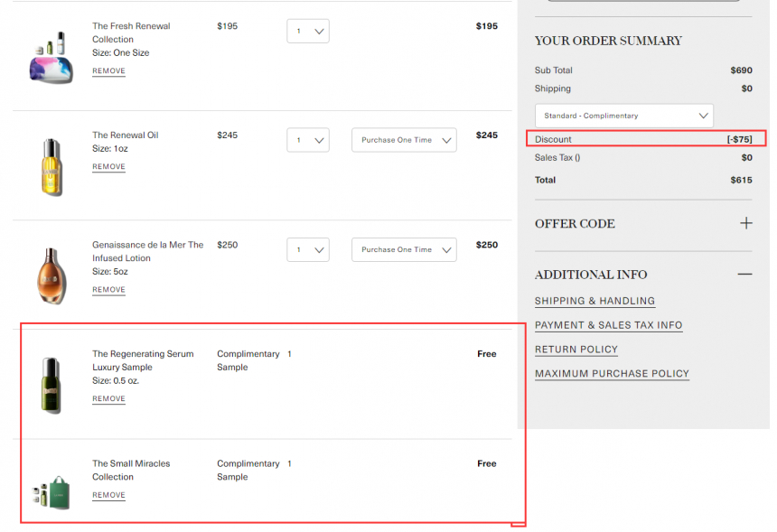Open quantity dropdown for Fresh Renewal Collection

pyautogui.click(x=308, y=32)
